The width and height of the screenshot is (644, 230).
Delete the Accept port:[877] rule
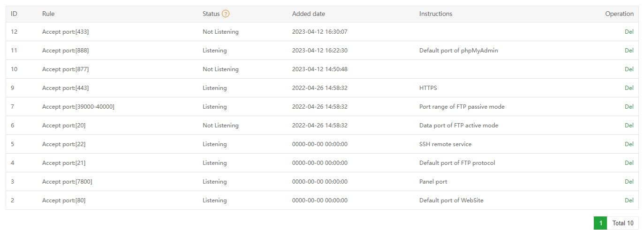629,69
